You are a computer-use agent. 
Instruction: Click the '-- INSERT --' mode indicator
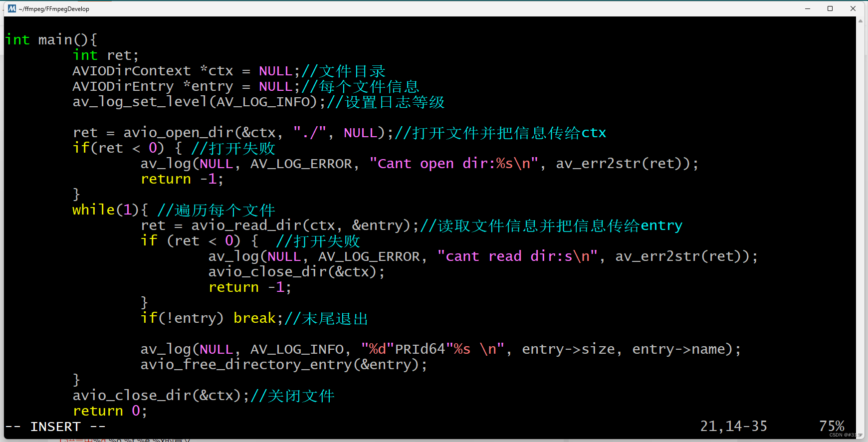point(55,427)
